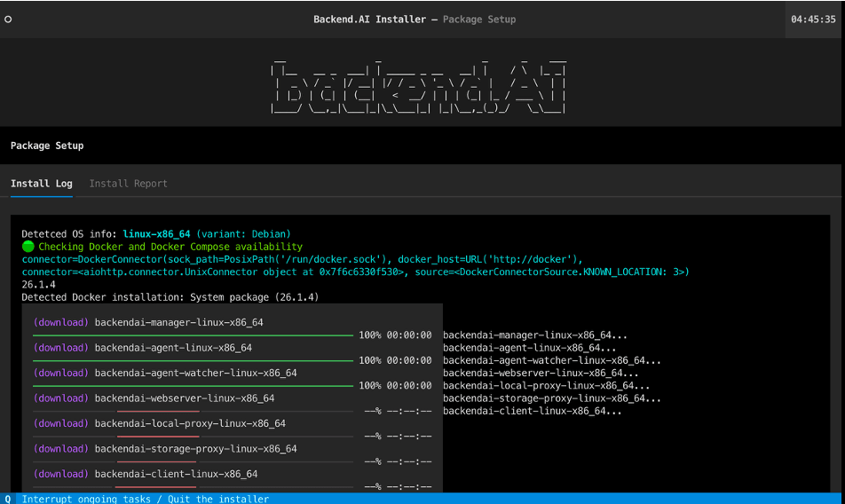The image size is (845, 504).
Task: Click Interrupt ongoing tasks / Quit the installer
Action: (x=145, y=499)
